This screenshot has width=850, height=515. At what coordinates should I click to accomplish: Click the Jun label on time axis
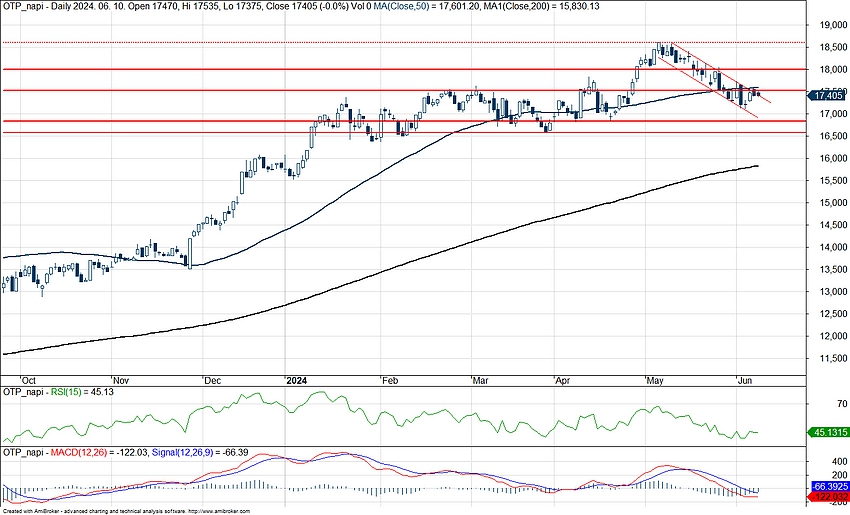coord(745,381)
